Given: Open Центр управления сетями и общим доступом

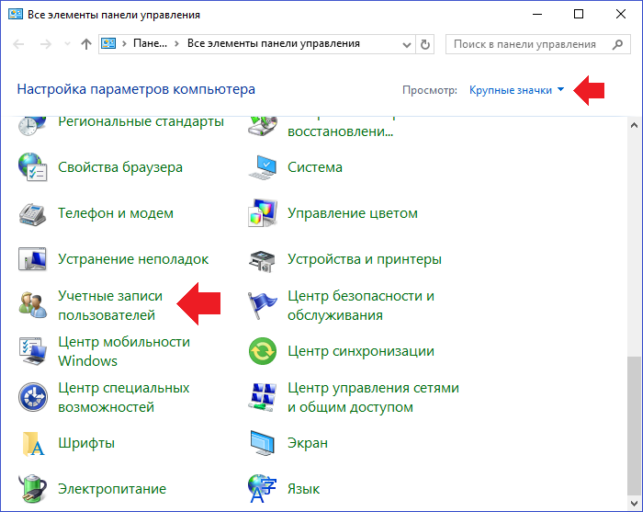Looking at the screenshot, I should click(373, 397).
